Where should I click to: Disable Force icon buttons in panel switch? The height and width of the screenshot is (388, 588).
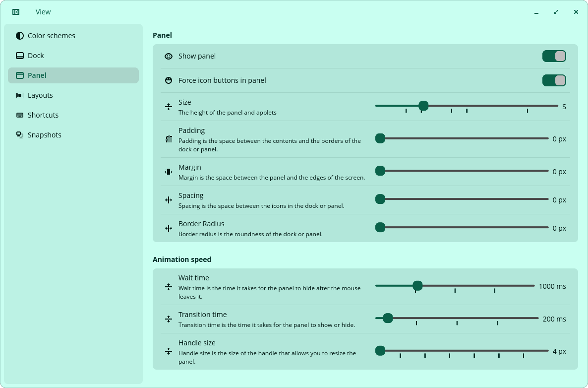[x=554, y=80]
